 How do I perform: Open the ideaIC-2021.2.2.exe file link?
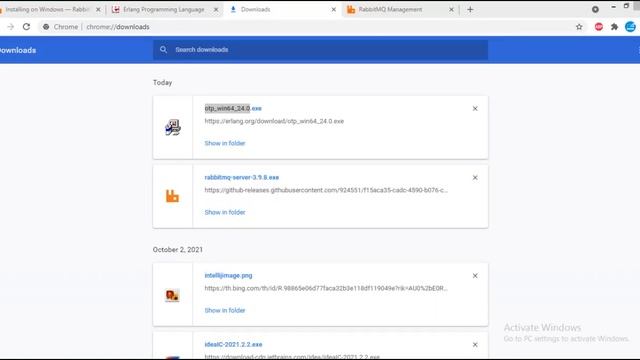pyautogui.click(x=233, y=344)
